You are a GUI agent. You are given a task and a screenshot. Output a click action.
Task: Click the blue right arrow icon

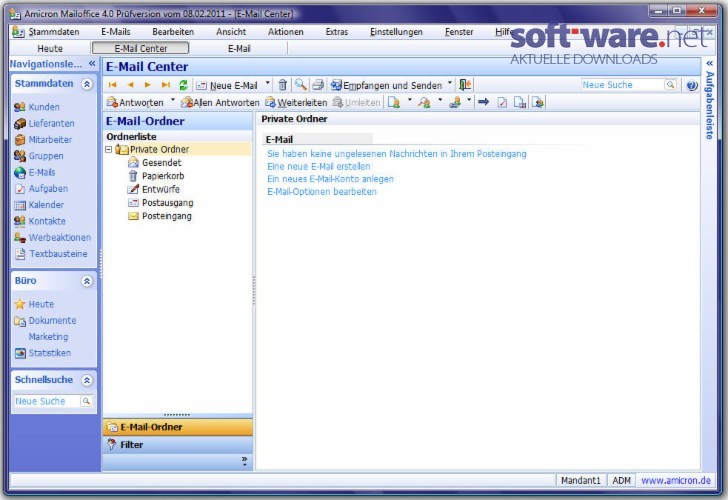click(x=483, y=102)
